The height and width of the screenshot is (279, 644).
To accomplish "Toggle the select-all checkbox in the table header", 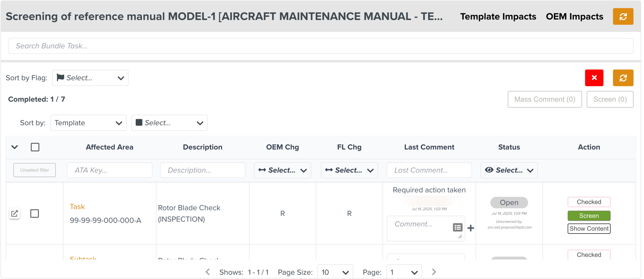I will coord(35,147).
